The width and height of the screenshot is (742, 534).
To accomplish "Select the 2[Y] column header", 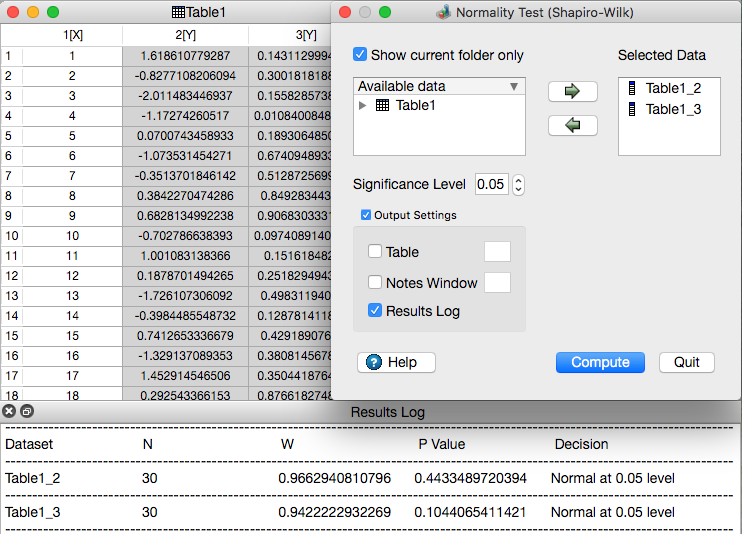I will [x=185, y=35].
